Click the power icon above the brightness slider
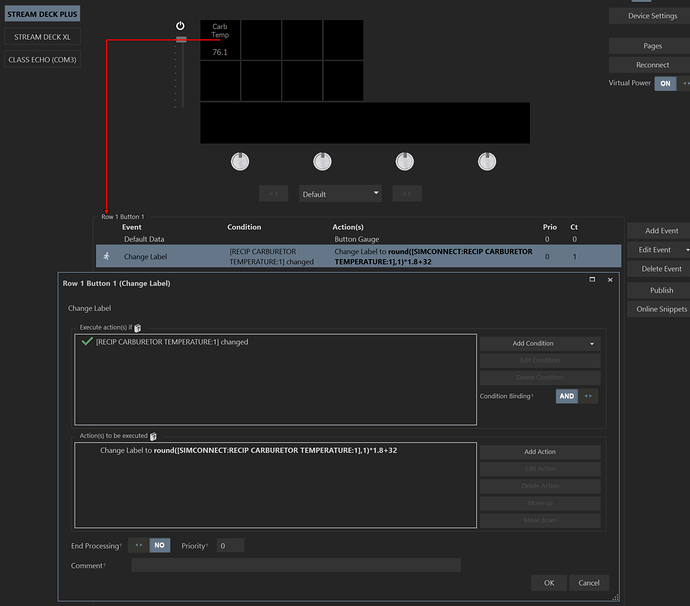The width and height of the screenshot is (690, 606). click(180, 26)
